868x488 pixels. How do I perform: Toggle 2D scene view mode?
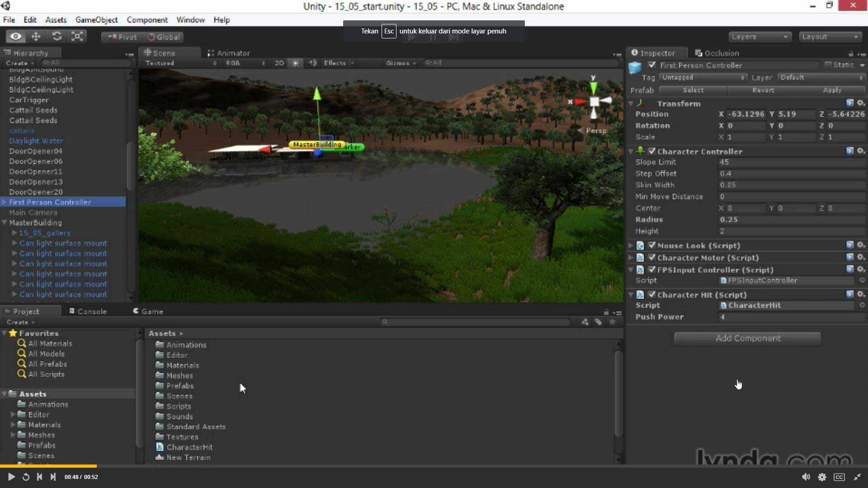(x=279, y=63)
